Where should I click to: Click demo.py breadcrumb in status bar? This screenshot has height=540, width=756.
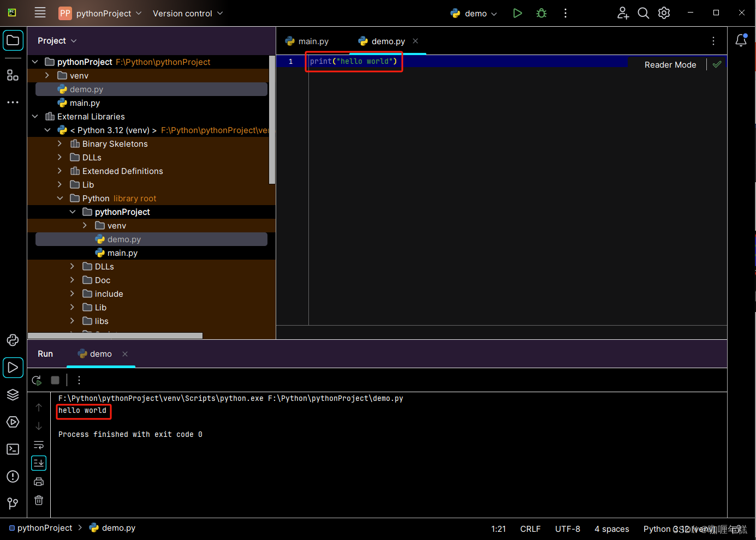tap(113, 528)
